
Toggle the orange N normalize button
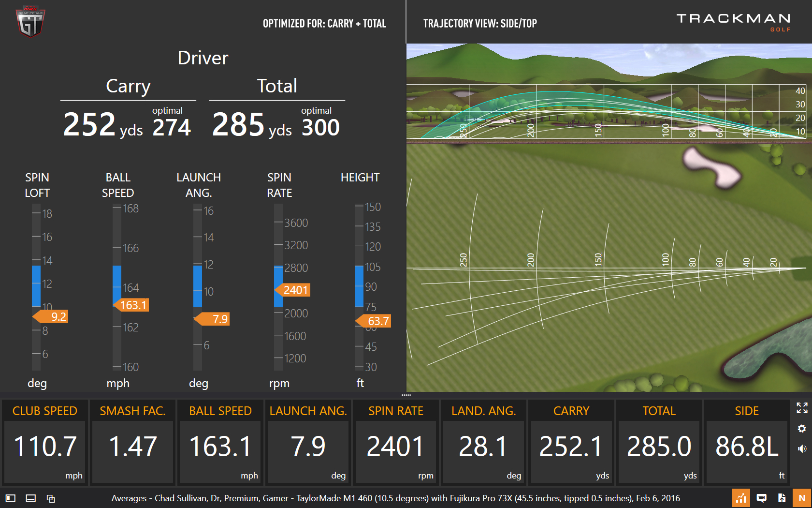[802, 498]
